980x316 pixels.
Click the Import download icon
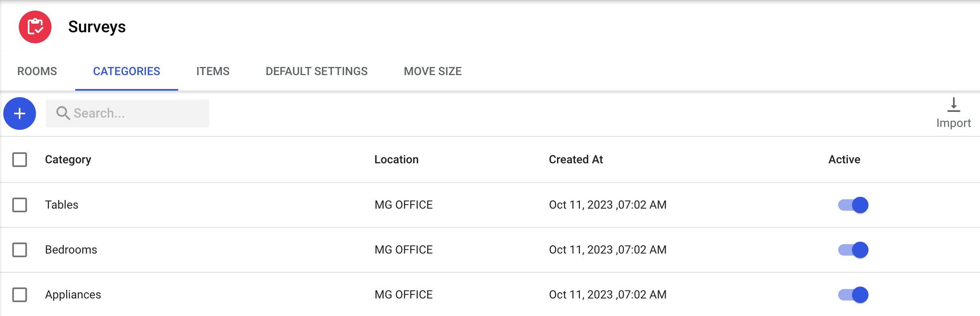pos(953,105)
